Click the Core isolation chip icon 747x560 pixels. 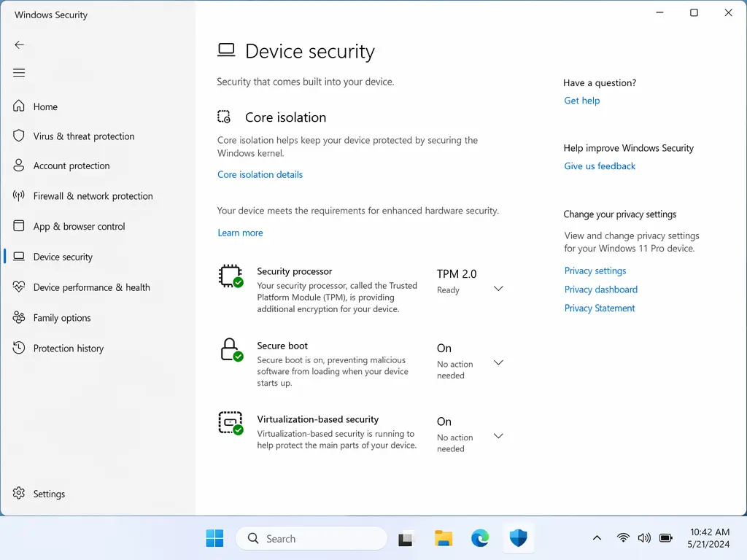click(x=224, y=117)
